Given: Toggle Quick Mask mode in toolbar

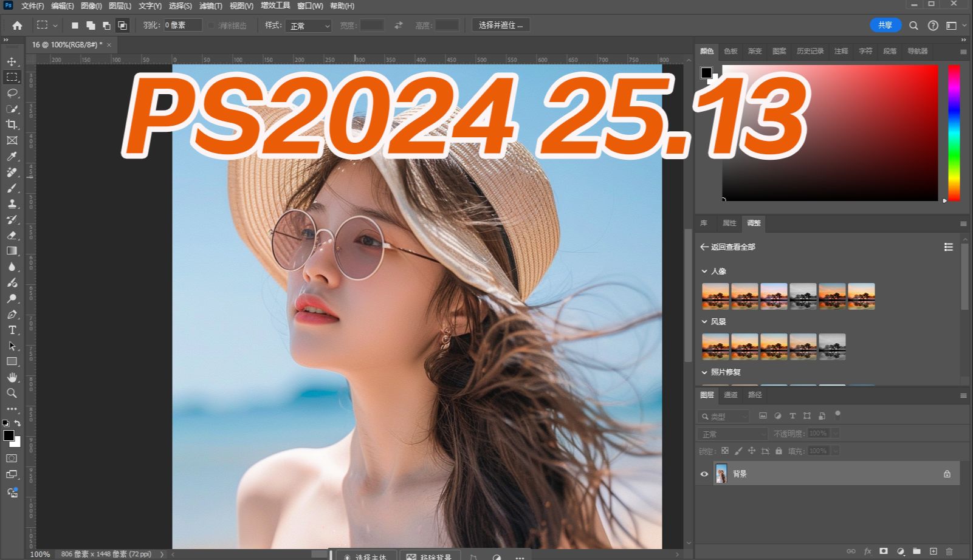Looking at the screenshot, I should coord(12,459).
